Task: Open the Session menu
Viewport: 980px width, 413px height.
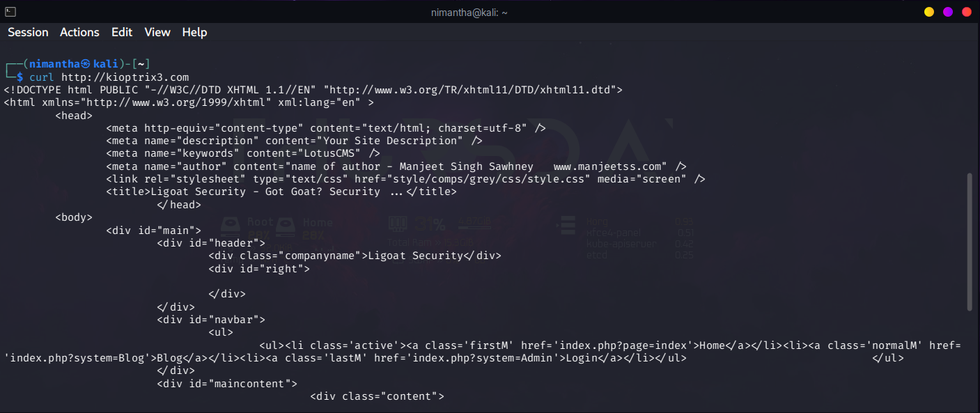Action: pyautogui.click(x=28, y=32)
